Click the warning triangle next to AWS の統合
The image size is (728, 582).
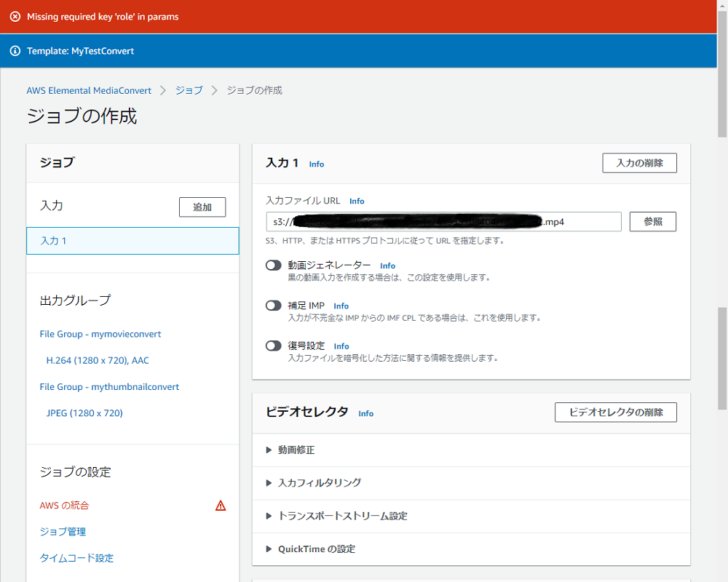[221, 506]
